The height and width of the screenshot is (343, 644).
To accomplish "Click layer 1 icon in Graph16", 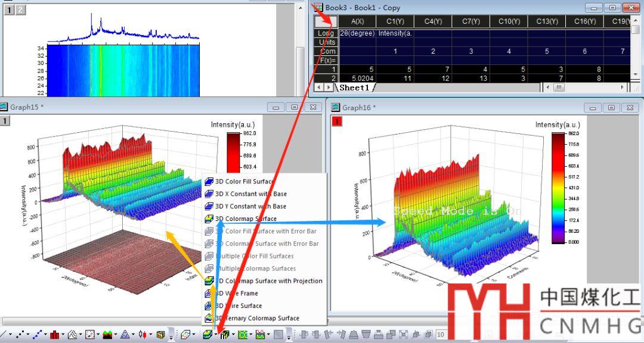I will pyautogui.click(x=337, y=121).
